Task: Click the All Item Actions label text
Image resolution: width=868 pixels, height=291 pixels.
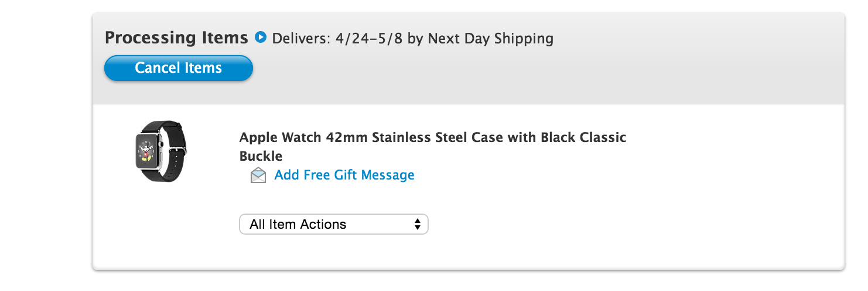Action: click(298, 224)
